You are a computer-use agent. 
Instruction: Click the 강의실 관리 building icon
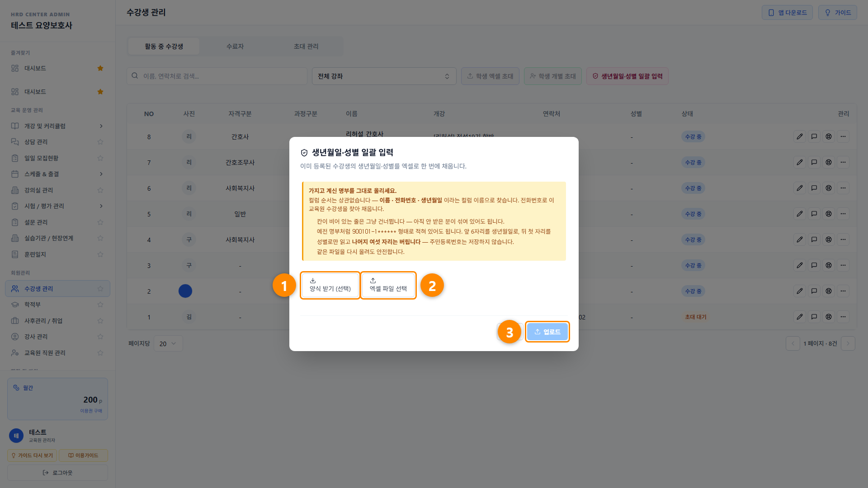point(15,190)
